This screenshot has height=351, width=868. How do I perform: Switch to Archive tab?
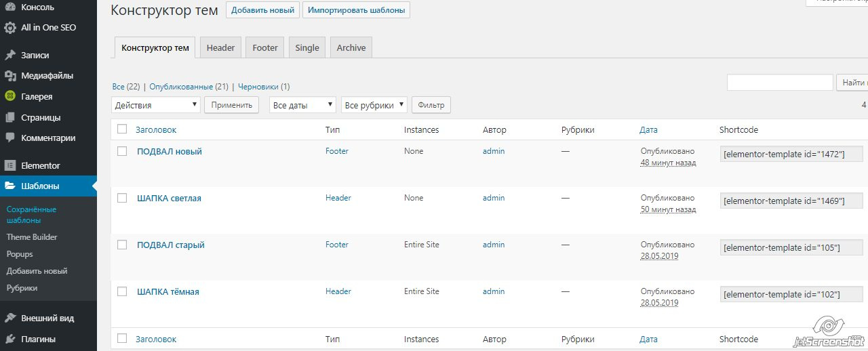351,47
